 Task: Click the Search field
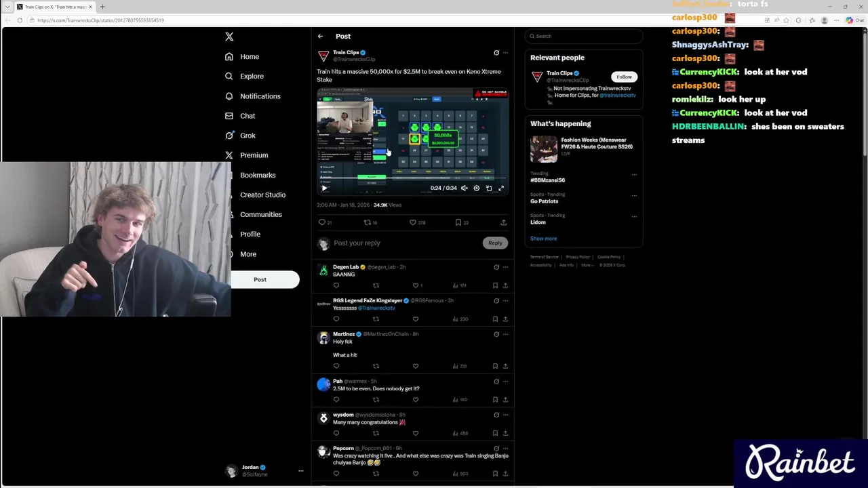pos(584,37)
